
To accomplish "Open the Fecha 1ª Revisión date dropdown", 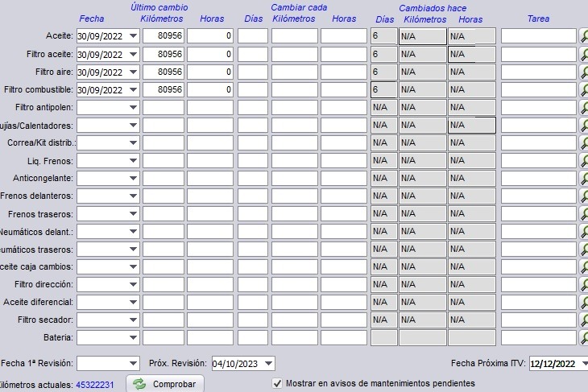I will coord(133,364).
